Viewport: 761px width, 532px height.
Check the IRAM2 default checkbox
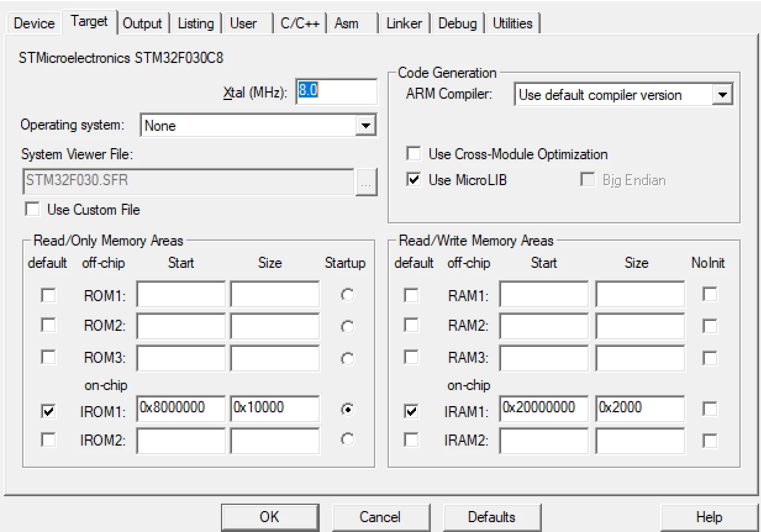pos(411,440)
